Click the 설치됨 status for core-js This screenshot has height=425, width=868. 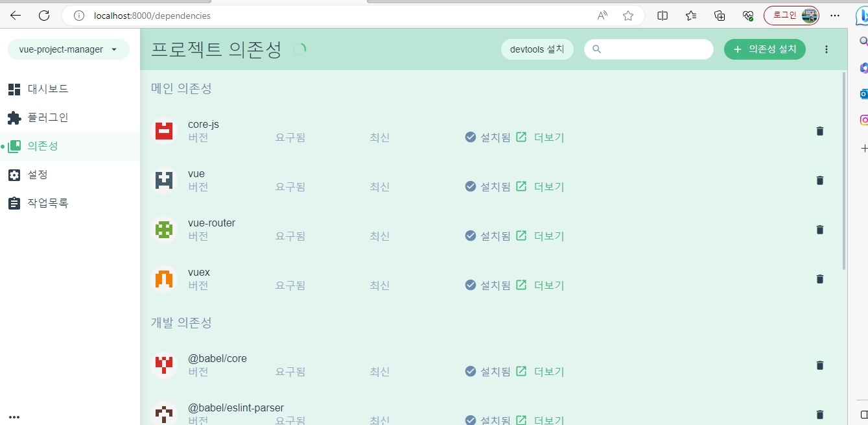point(487,138)
